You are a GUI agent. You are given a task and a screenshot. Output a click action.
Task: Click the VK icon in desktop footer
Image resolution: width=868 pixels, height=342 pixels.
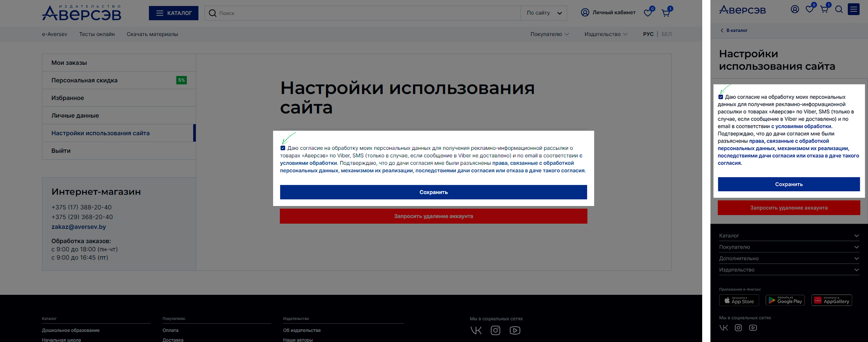point(476,330)
